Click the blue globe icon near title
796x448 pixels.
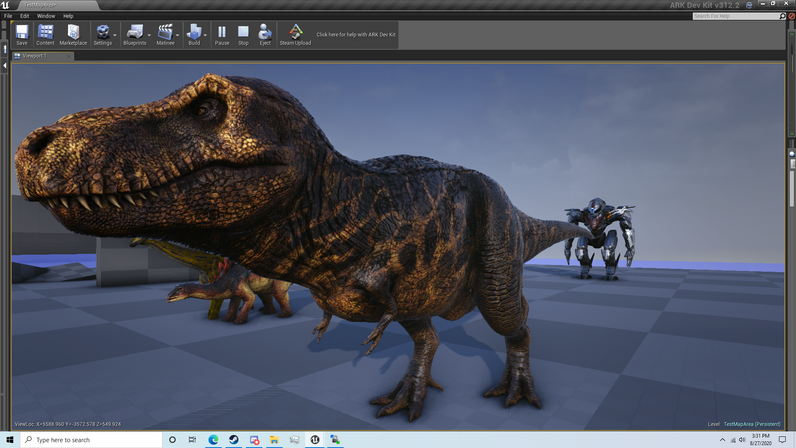pyautogui.click(x=749, y=5)
